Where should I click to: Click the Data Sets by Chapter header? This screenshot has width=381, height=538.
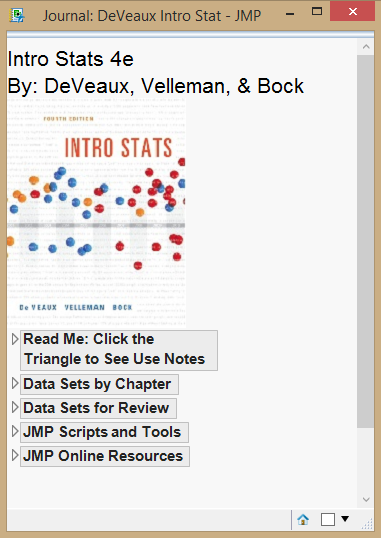pos(99,384)
